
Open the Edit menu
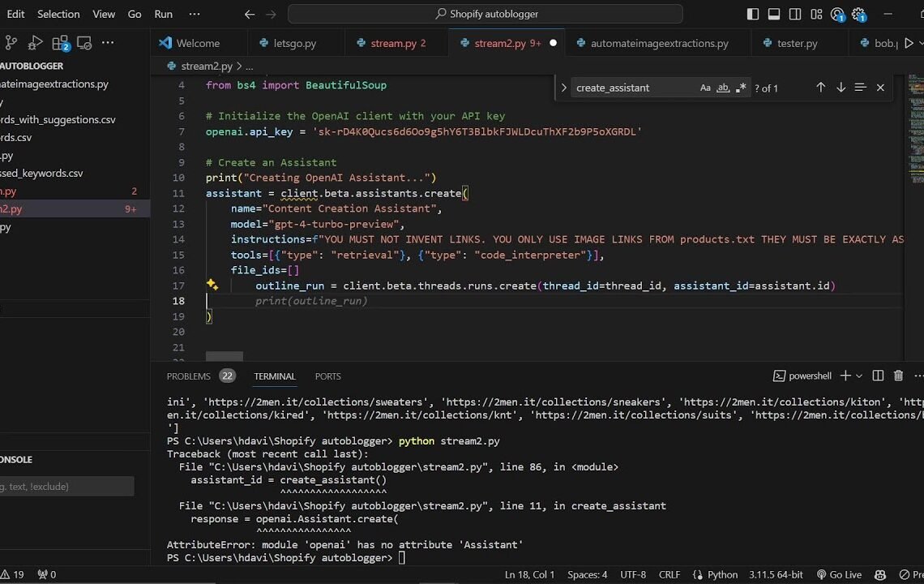(15, 14)
